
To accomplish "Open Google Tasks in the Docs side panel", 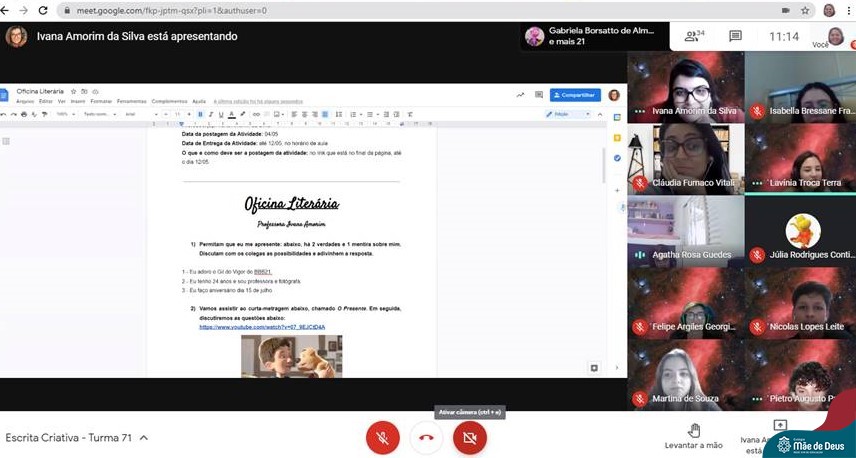I will 617,158.
